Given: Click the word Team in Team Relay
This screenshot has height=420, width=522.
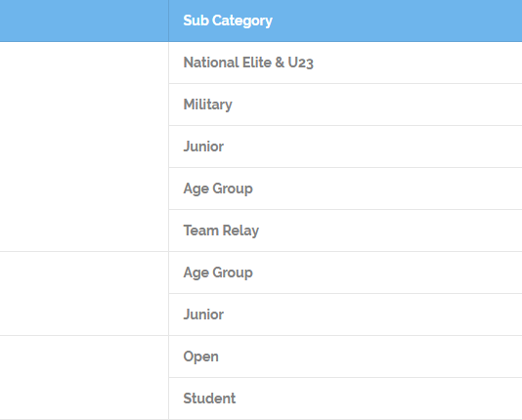Looking at the screenshot, I should 200,231.
